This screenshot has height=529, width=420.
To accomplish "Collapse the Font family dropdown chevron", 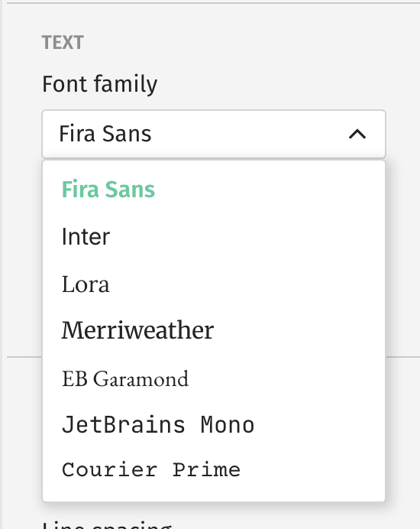I will [357, 135].
